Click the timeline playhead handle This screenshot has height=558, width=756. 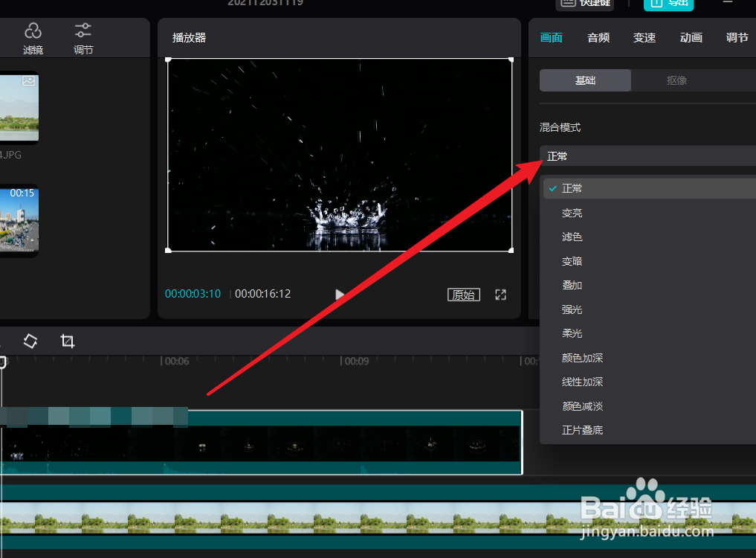click(x=2, y=362)
